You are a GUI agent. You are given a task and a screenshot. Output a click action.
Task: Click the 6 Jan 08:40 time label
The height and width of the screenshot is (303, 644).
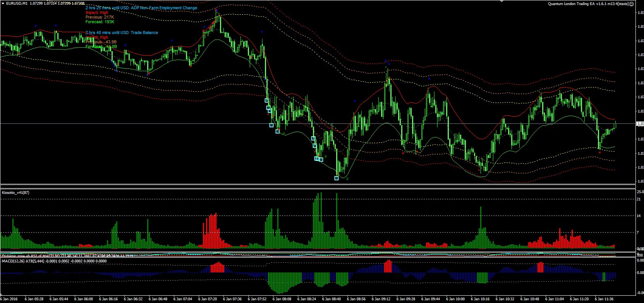click(x=331, y=299)
